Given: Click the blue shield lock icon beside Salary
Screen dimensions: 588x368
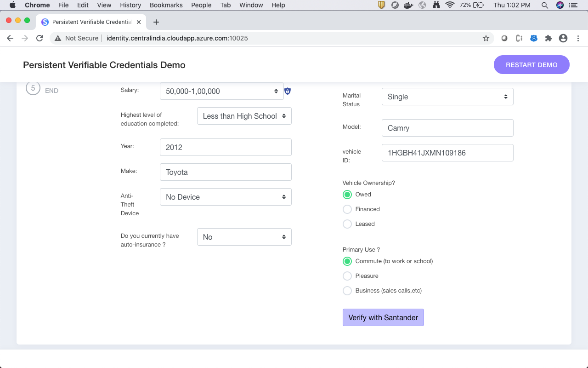Looking at the screenshot, I should (x=288, y=91).
